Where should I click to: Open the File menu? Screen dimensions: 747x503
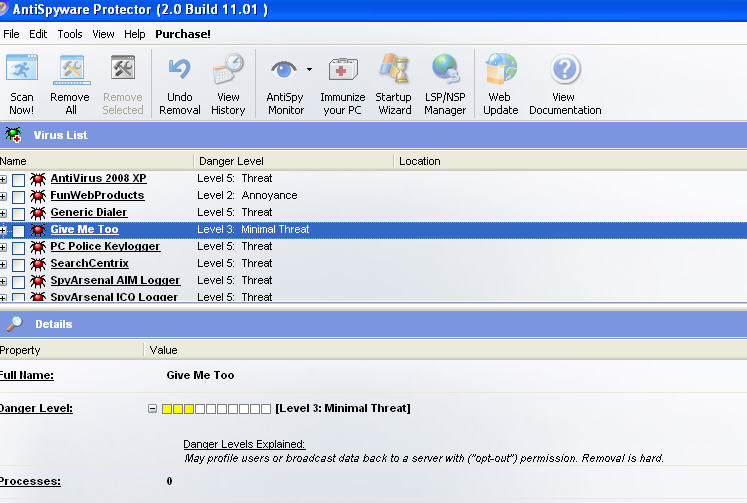click(x=11, y=34)
